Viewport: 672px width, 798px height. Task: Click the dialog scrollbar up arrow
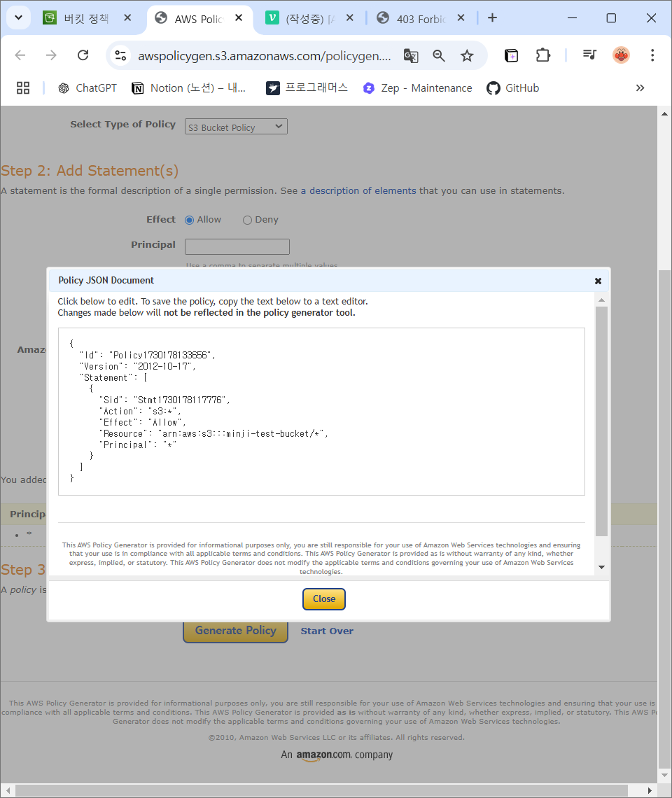point(601,300)
